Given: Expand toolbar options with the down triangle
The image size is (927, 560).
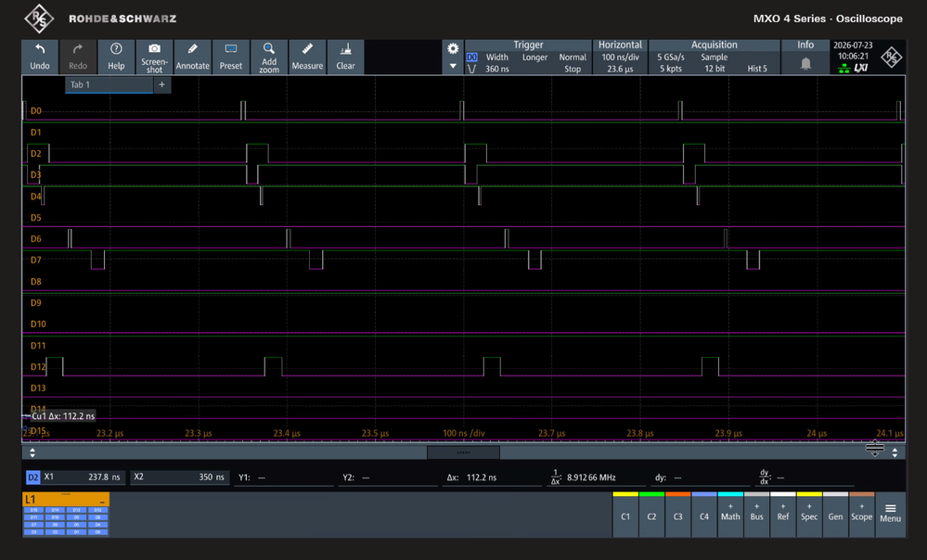Looking at the screenshot, I should [x=453, y=66].
